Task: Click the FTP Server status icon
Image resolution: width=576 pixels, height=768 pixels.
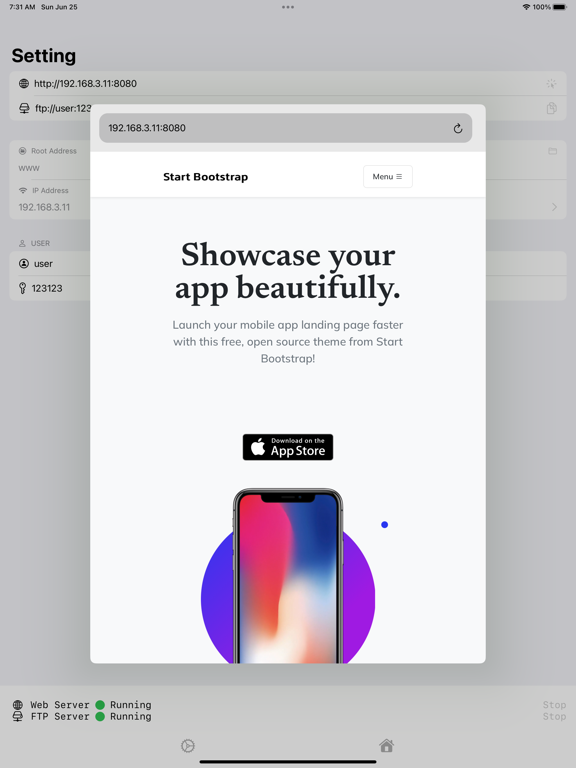Action: point(18,717)
